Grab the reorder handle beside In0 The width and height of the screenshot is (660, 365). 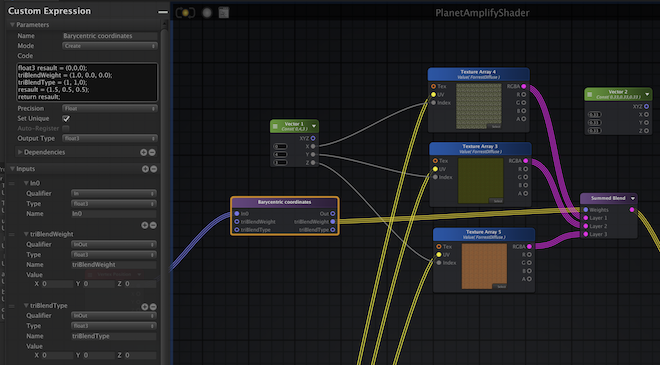tap(12, 183)
